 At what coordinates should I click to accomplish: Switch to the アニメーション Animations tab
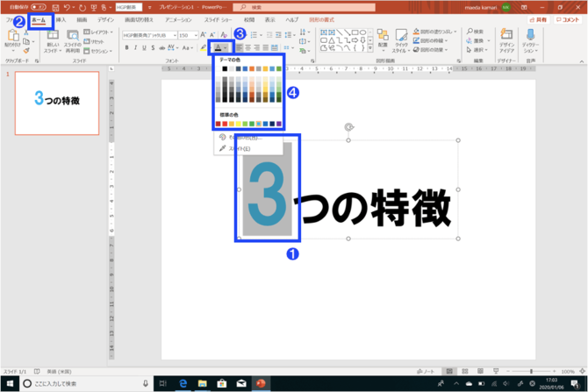178,20
